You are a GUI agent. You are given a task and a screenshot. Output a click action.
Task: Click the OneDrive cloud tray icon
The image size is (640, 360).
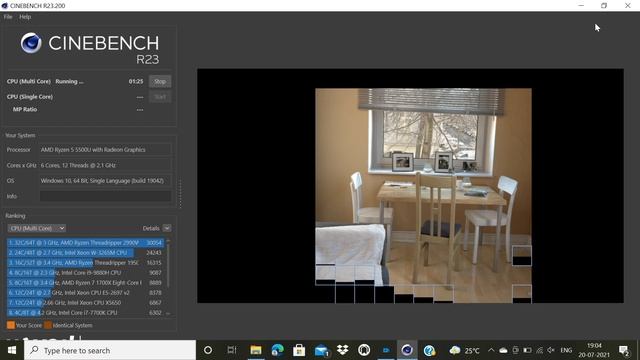tap(503, 350)
